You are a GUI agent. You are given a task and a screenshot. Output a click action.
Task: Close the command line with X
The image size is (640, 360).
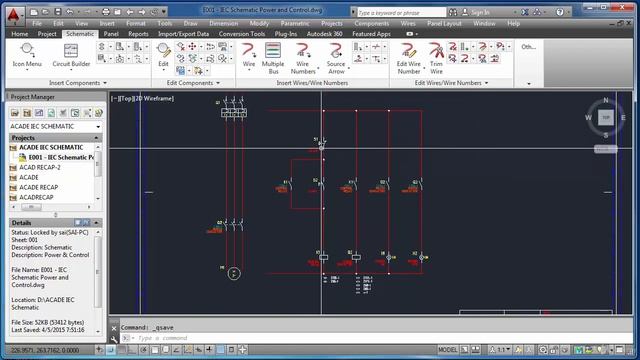click(x=114, y=328)
